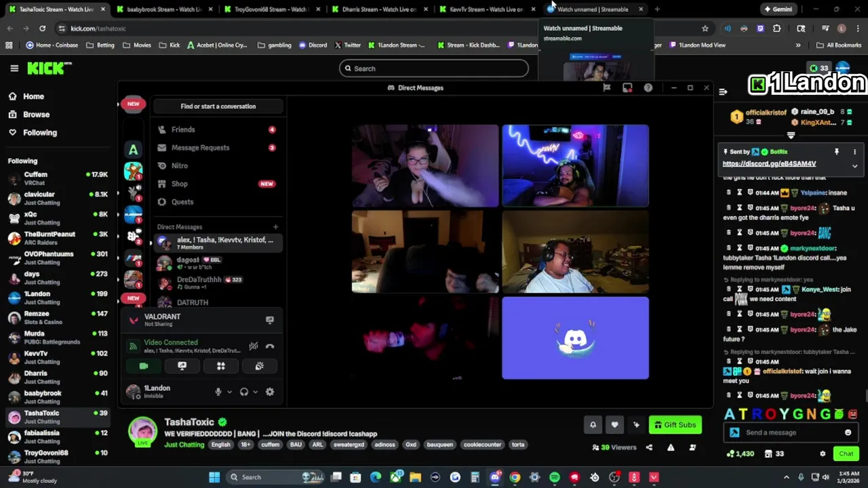The width and height of the screenshot is (868, 488).
Task: Open dagoat direct message
Action: click(217, 263)
